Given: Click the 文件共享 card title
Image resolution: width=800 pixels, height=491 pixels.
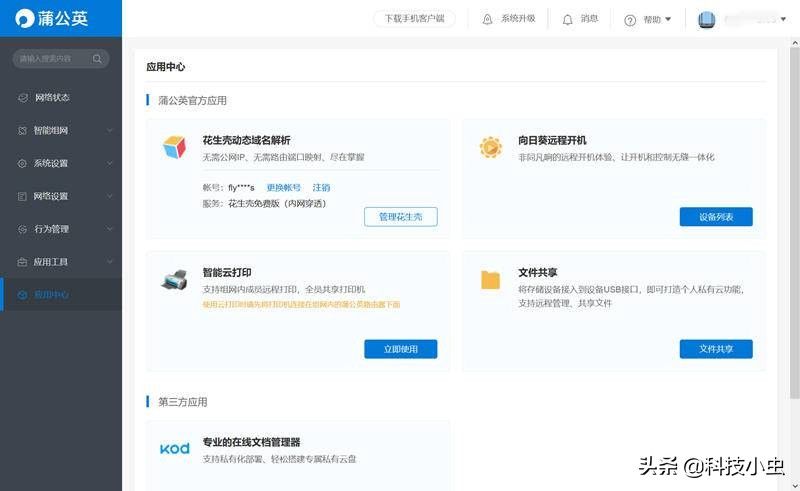Looking at the screenshot, I should (538, 273).
